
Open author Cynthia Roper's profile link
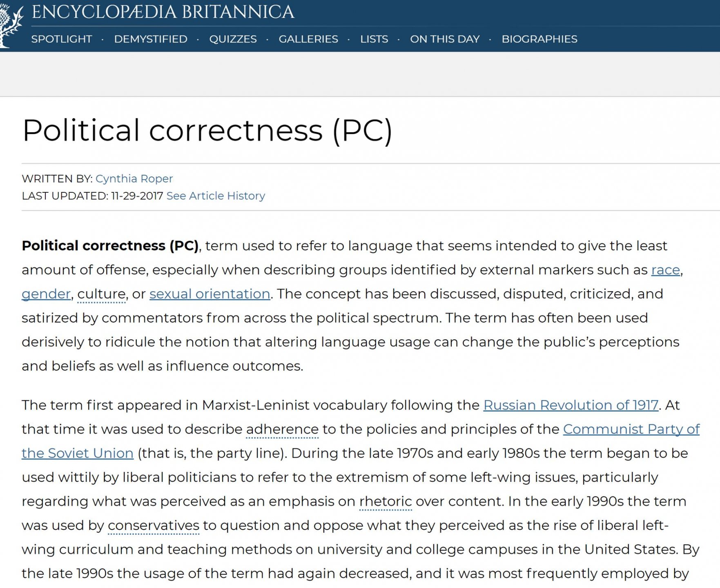pyautogui.click(x=134, y=179)
